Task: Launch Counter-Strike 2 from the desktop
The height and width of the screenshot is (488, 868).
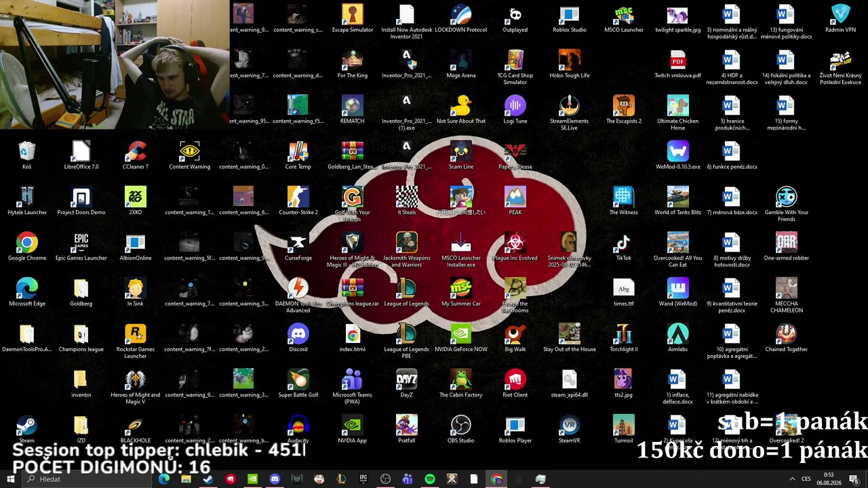Action: coord(298,197)
